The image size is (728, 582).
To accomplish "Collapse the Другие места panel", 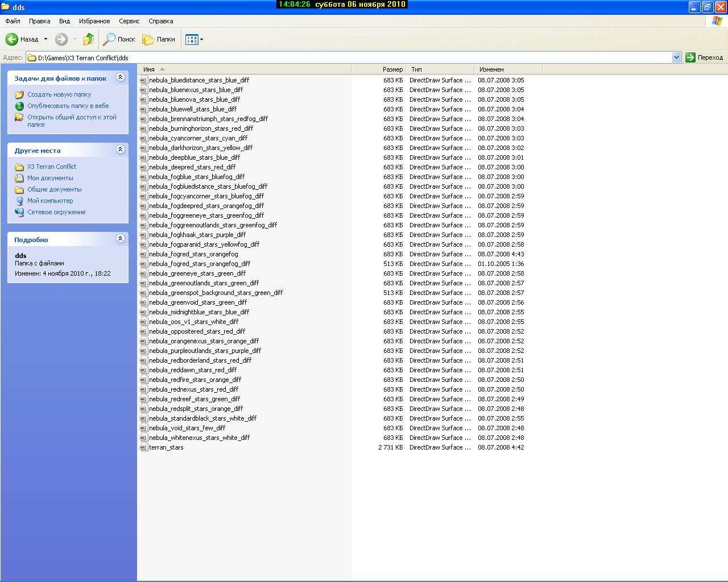I will click(x=120, y=149).
